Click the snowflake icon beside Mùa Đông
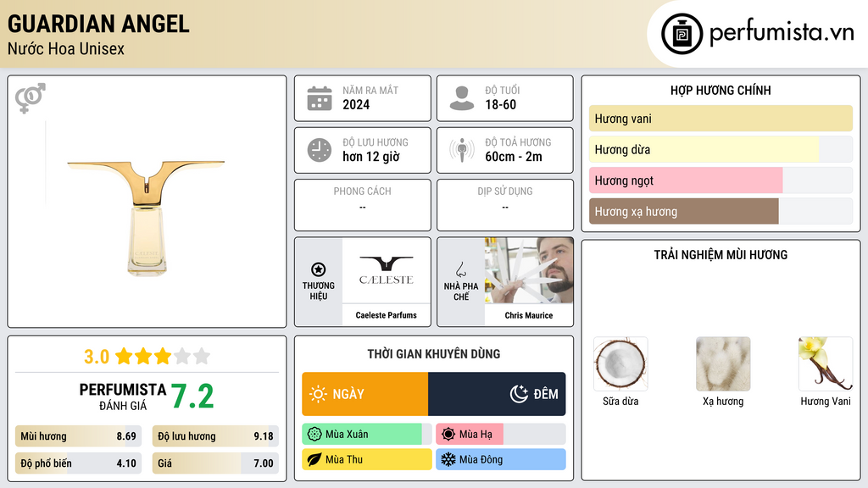Screen dimensions: 868x488 click(x=448, y=459)
